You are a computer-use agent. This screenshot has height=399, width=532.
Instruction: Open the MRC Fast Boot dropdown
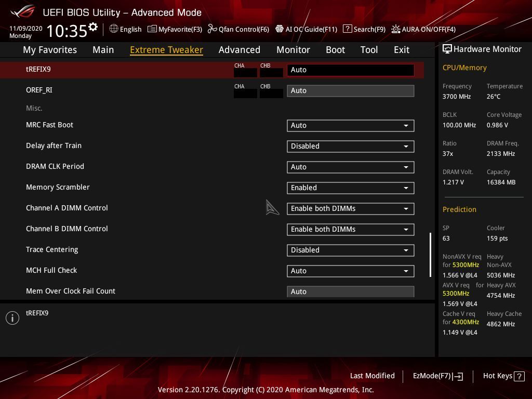[351, 126]
